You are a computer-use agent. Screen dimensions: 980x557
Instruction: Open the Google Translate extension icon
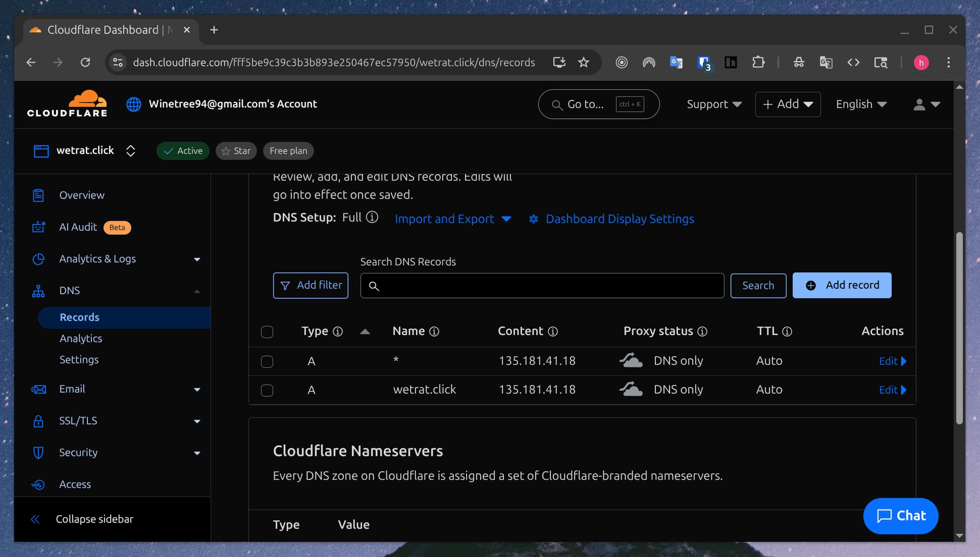(x=676, y=62)
